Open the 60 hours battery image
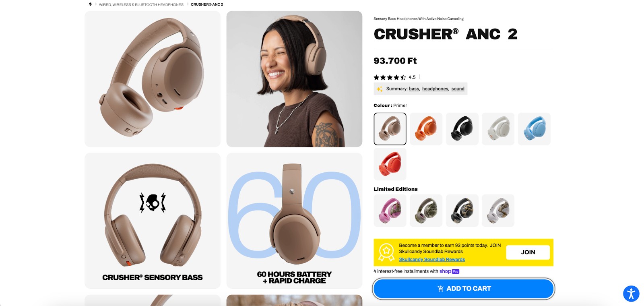Viewport: 644px width, 306px height. (294, 221)
